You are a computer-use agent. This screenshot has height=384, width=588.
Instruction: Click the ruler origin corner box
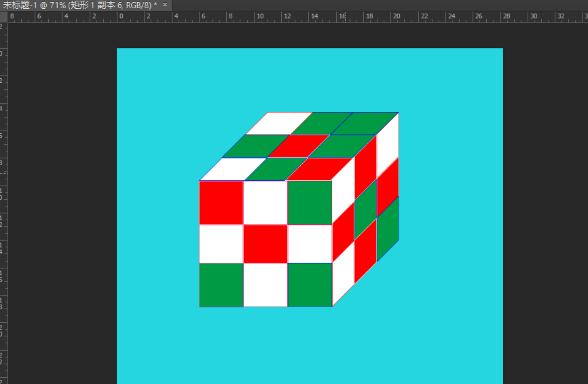3,16
